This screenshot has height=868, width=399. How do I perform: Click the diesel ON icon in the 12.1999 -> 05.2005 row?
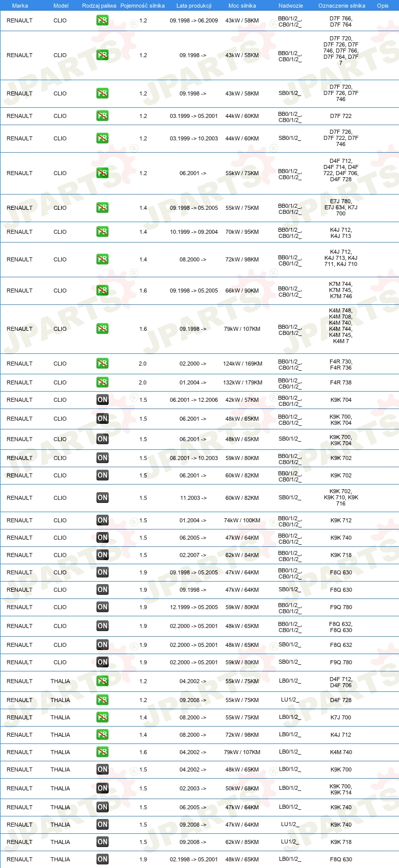102,607
